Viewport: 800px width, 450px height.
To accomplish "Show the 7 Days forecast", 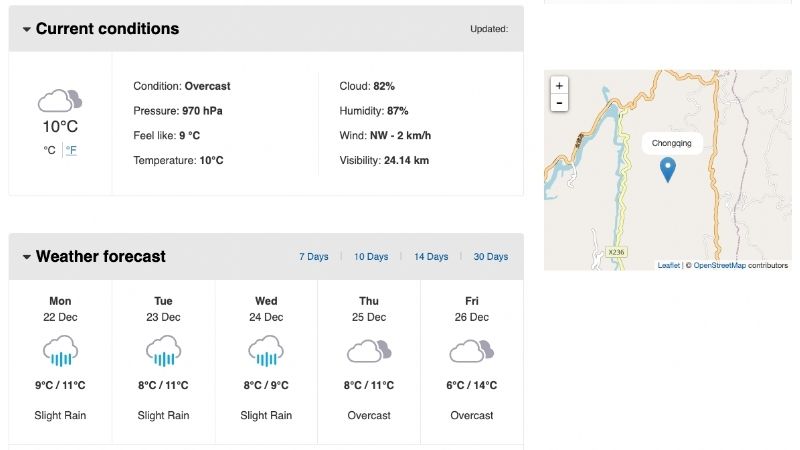I will 313,257.
